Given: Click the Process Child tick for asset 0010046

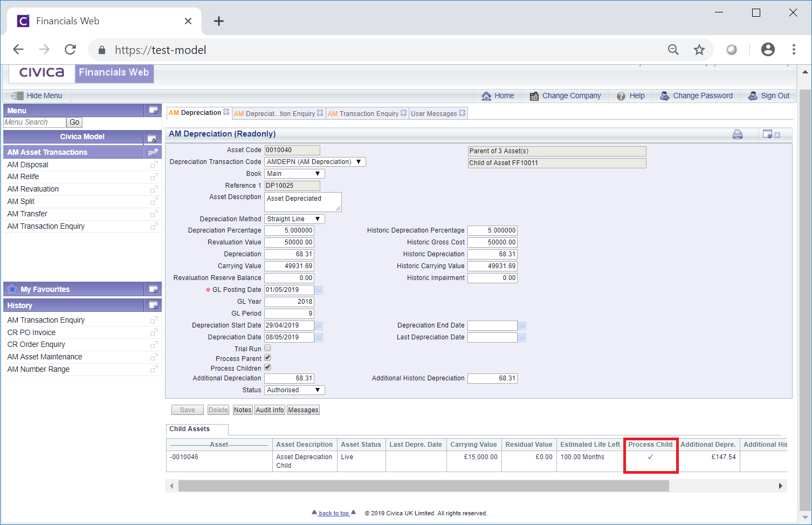Looking at the screenshot, I should (650, 457).
